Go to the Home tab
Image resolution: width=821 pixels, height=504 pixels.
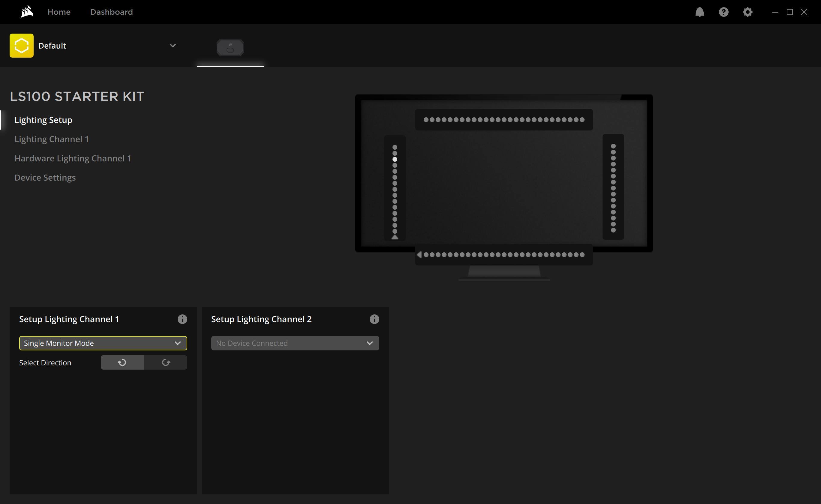(x=59, y=12)
